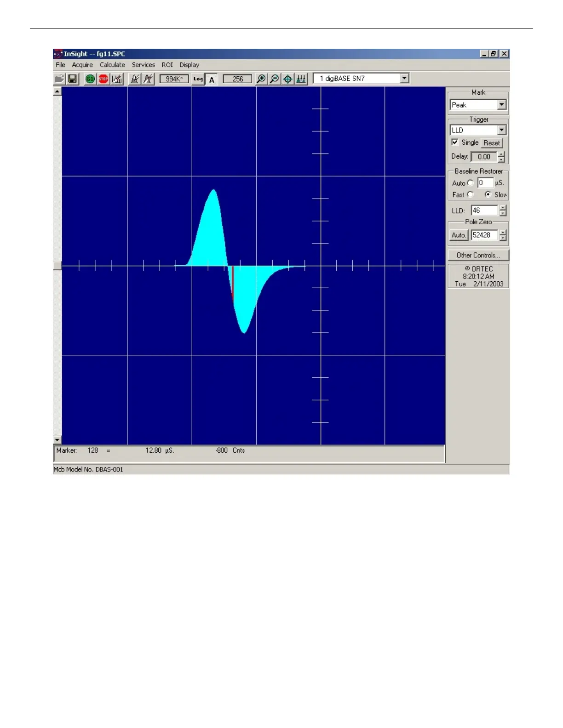Click the vertical scrollbar thumb at midline

[x=57, y=266]
